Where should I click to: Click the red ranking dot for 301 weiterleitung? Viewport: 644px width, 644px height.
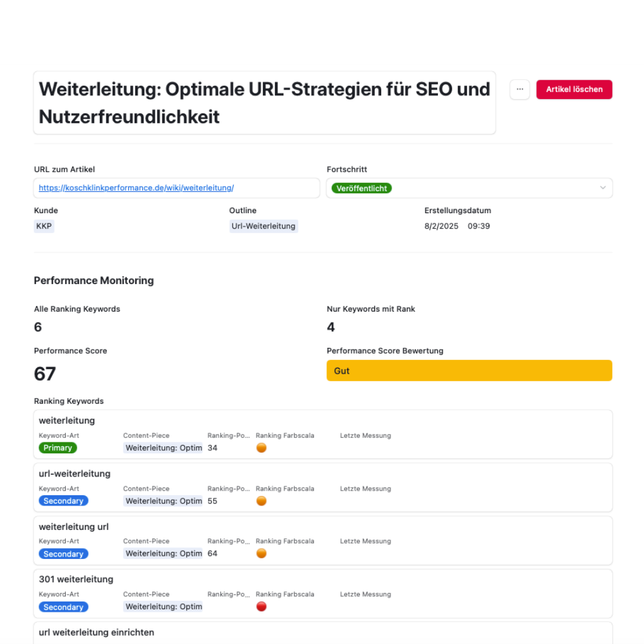(261, 607)
